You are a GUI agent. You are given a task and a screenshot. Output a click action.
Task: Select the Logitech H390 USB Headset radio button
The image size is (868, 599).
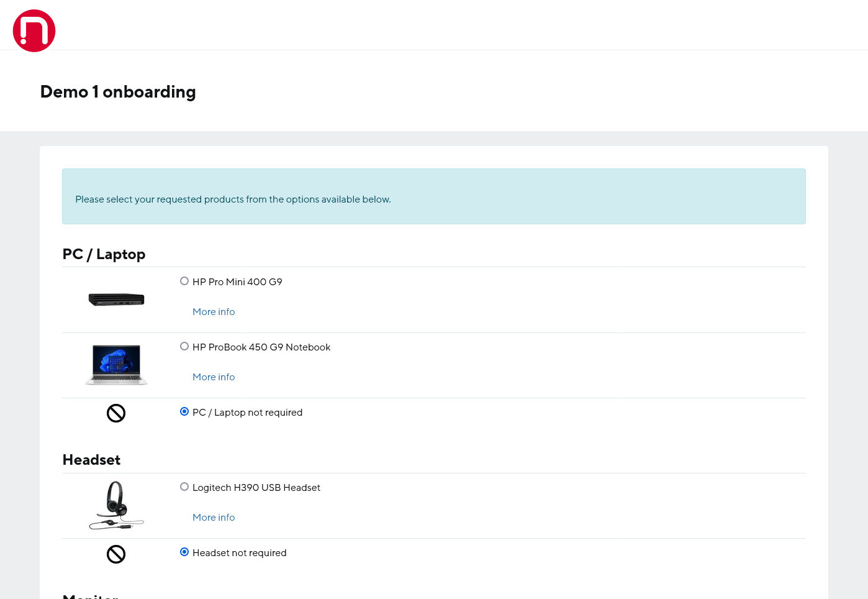coord(184,487)
